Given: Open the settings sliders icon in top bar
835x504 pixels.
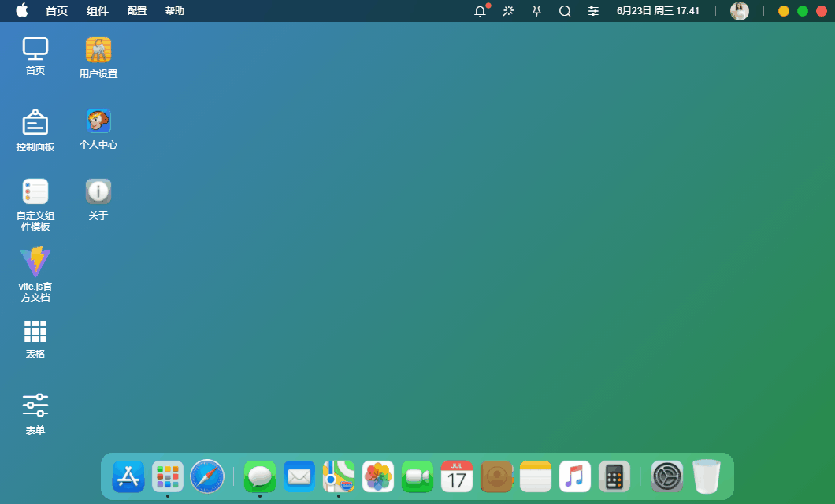Looking at the screenshot, I should (x=593, y=11).
